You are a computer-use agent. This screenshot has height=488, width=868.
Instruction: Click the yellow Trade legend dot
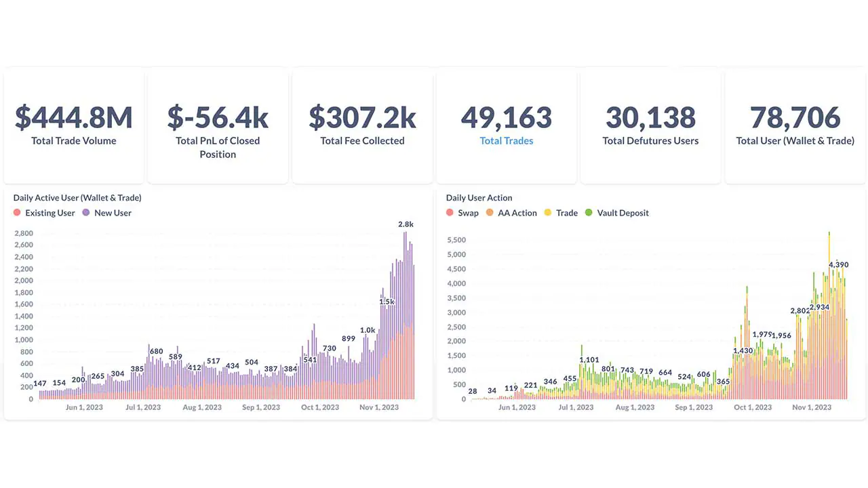[x=548, y=213]
